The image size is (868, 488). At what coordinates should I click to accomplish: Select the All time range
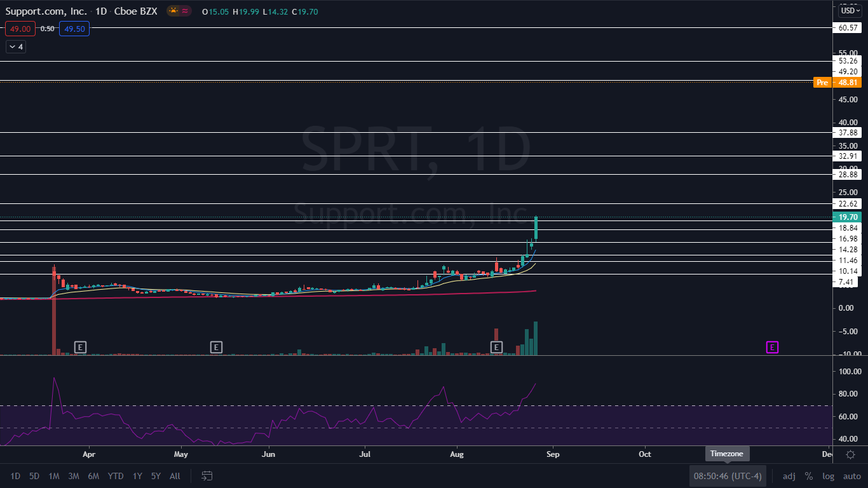[175, 476]
